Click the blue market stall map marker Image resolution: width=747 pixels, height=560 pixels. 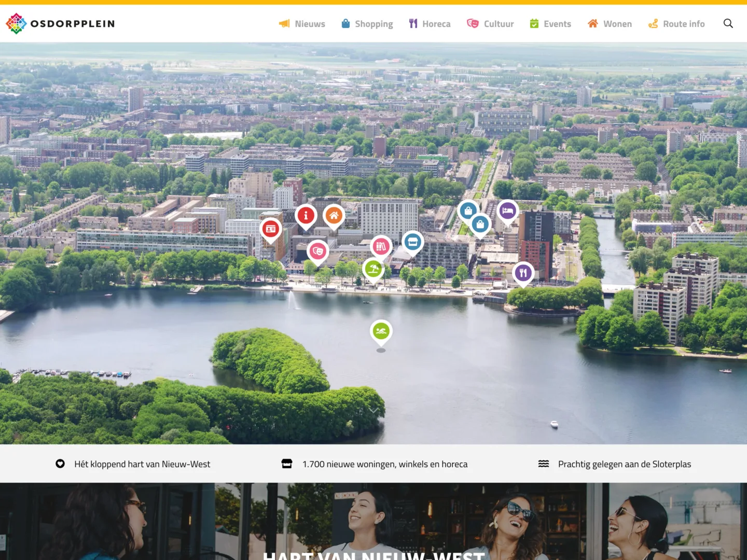412,241
